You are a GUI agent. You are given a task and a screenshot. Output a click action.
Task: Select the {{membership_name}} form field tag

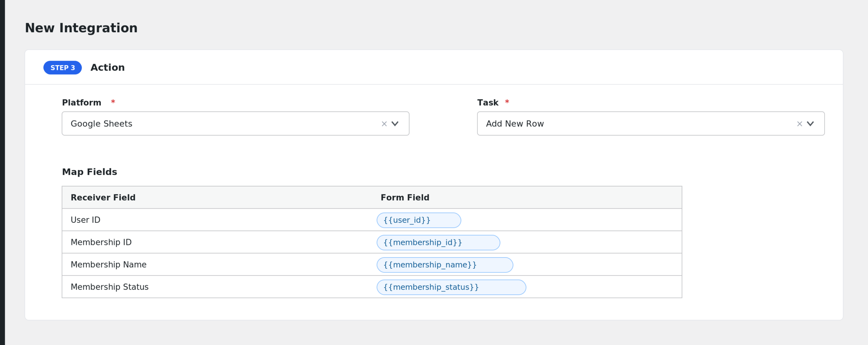coord(445,265)
